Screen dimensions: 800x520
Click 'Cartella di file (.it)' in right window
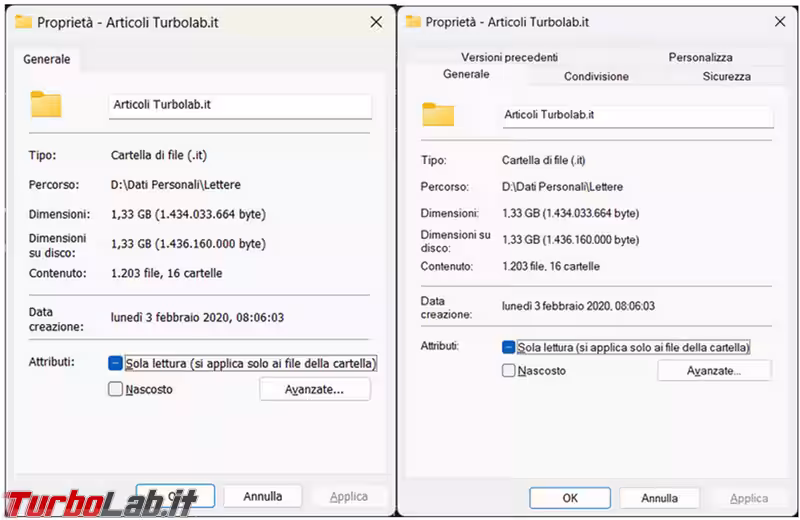coord(543,160)
